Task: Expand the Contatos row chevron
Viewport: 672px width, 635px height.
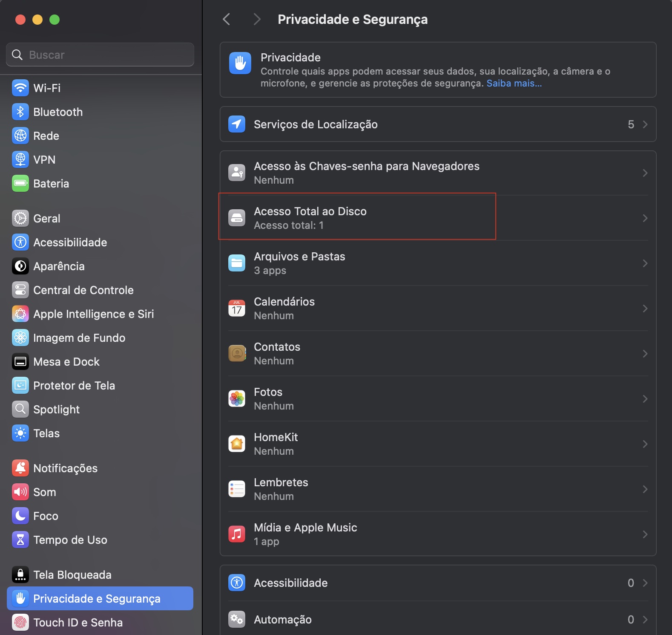Action: [x=645, y=354]
